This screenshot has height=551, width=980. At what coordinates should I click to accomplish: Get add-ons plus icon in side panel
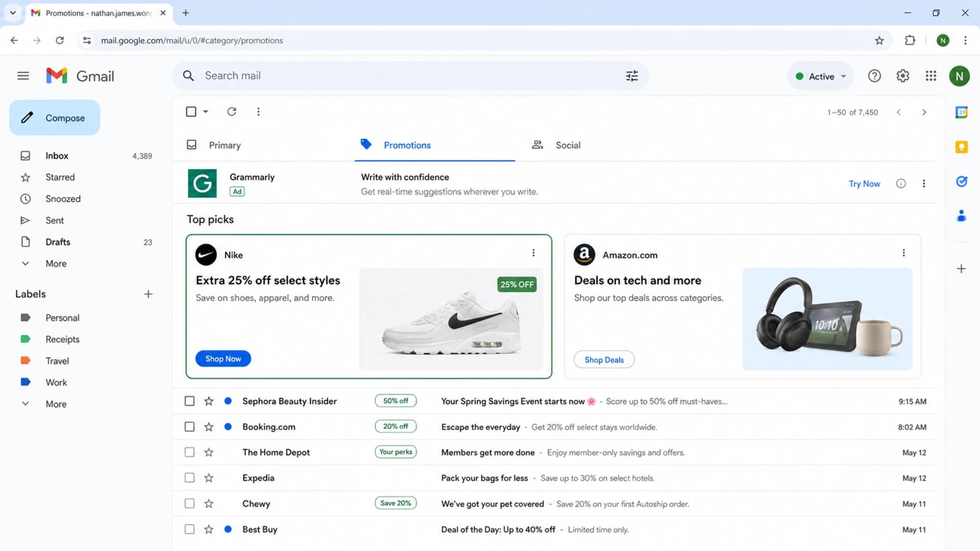[961, 269]
